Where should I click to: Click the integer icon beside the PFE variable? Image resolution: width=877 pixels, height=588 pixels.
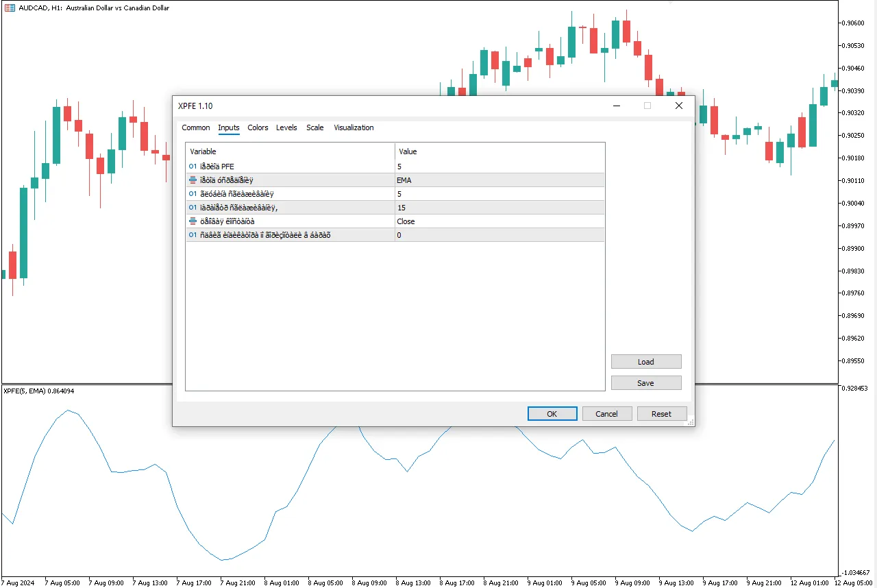[x=193, y=167]
